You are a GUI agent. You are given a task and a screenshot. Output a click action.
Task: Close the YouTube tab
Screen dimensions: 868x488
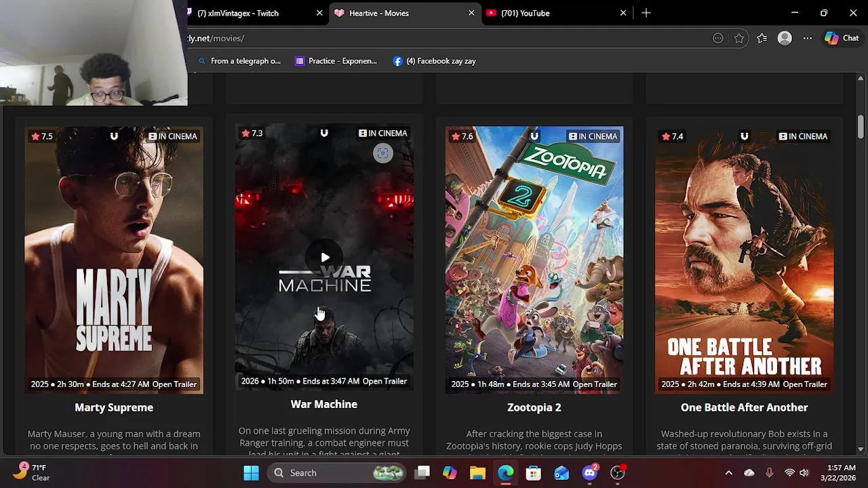pyautogui.click(x=623, y=13)
